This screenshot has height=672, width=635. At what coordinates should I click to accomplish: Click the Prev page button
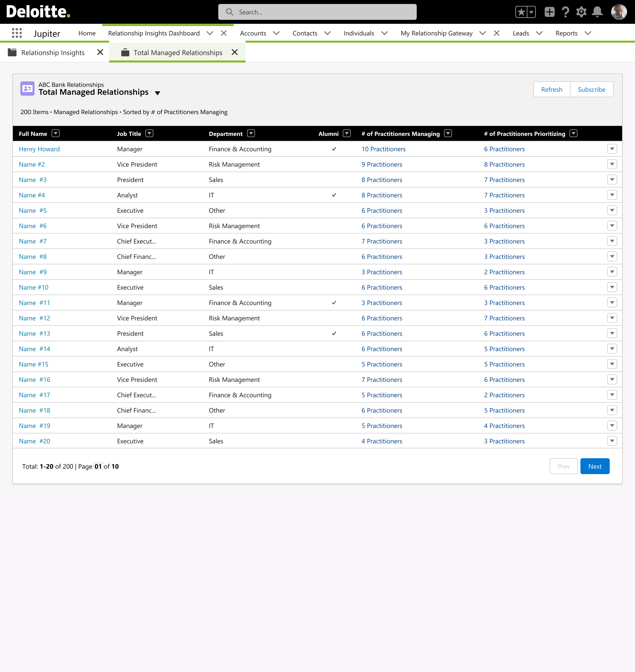pos(564,466)
